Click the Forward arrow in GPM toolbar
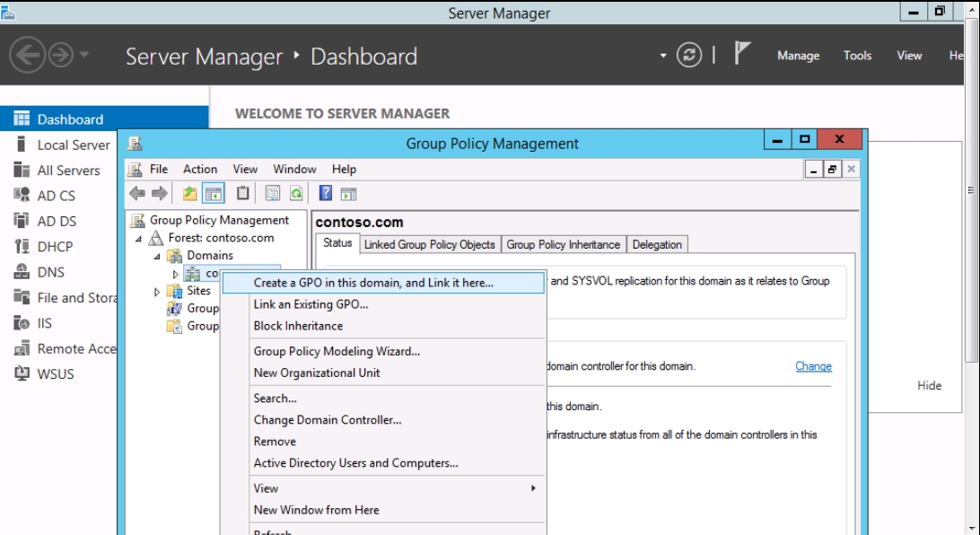The image size is (980, 535). [160, 194]
